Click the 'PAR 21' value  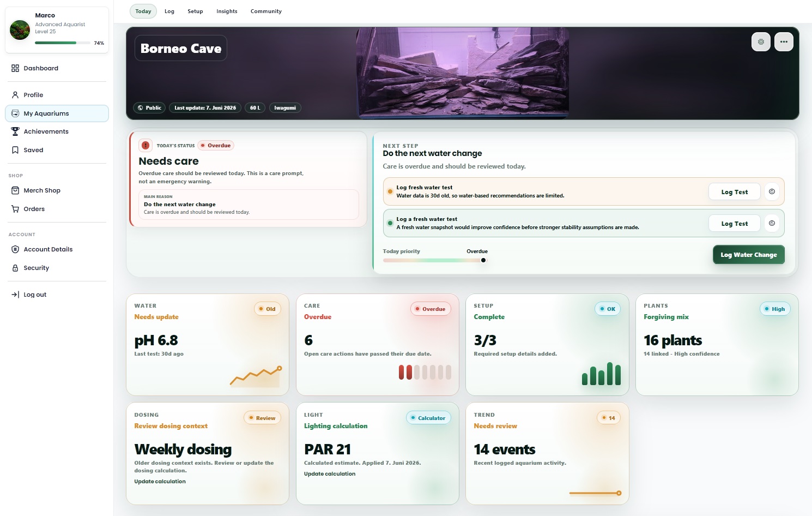[328, 449]
